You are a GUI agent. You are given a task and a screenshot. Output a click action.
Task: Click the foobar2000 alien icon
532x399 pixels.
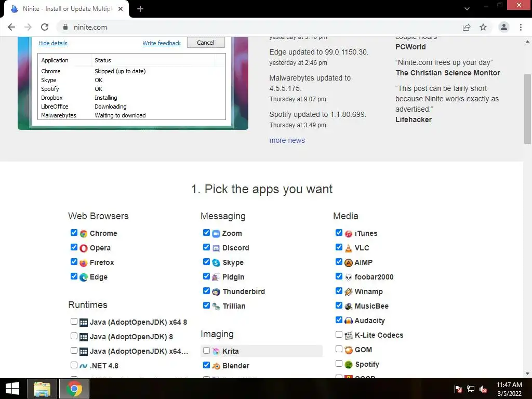[x=349, y=277]
